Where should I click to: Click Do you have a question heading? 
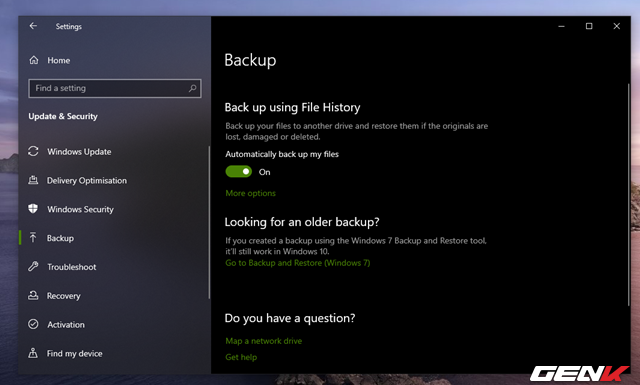(x=290, y=318)
